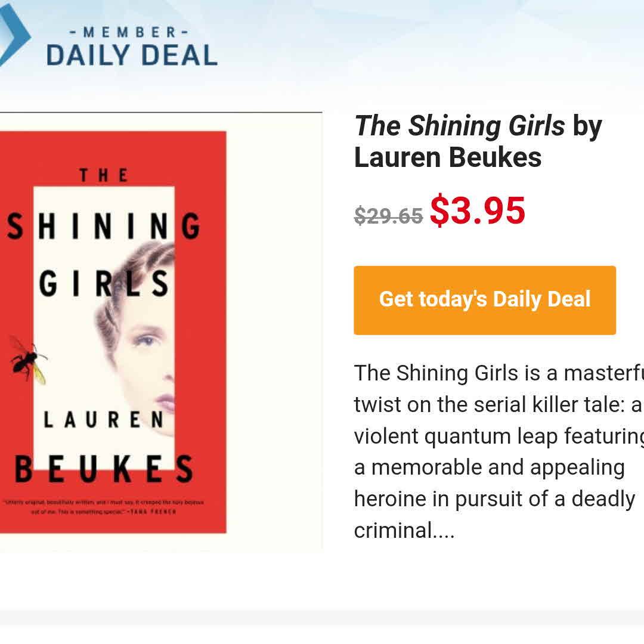Click the crossed-out $29.65 original price
The height and width of the screenshot is (644, 644).
(388, 215)
